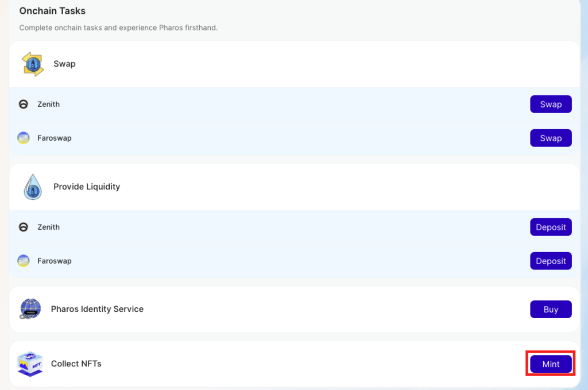This screenshot has height=390, width=588.
Task: Click the Collect NFTs label
Action: tap(76, 364)
